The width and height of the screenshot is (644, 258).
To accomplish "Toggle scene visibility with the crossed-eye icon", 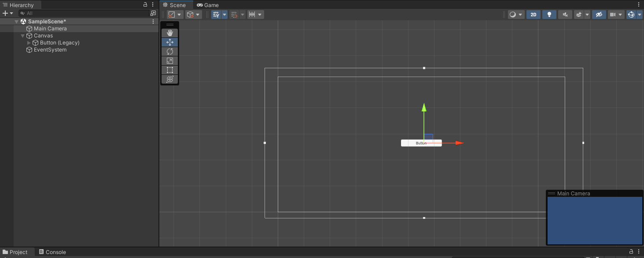I will pyautogui.click(x=599, y=14).
